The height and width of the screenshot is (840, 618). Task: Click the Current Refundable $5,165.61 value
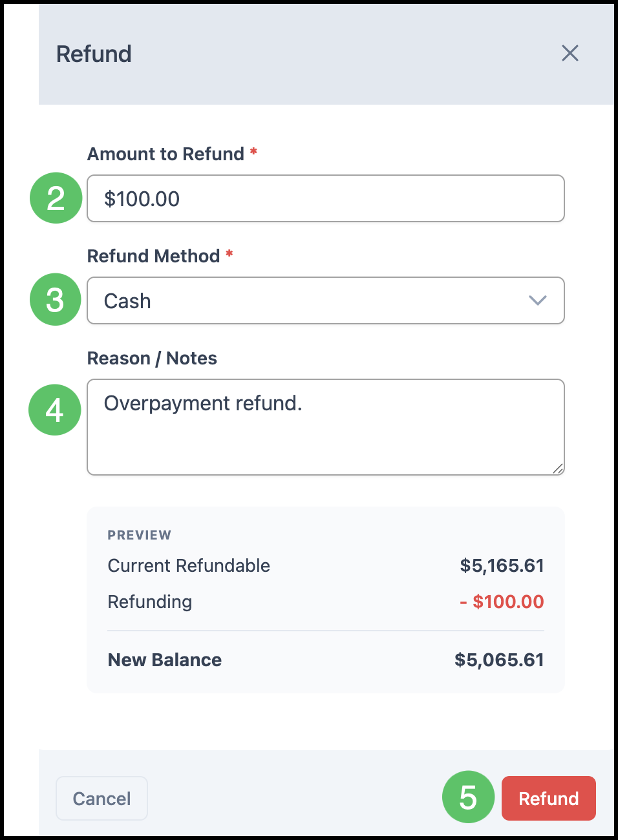[x=502, y=565]
